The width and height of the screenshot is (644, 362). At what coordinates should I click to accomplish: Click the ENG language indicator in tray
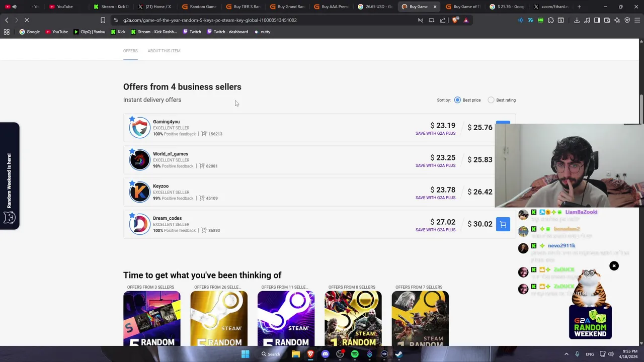tap(590, 354)
